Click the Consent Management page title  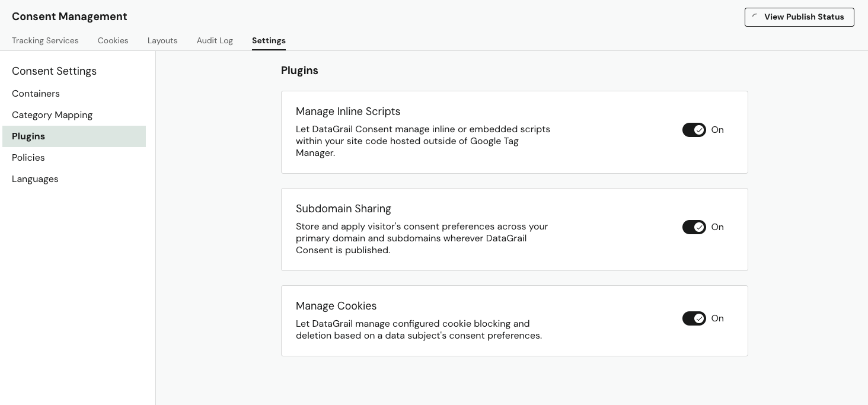(x=69, y=17)
